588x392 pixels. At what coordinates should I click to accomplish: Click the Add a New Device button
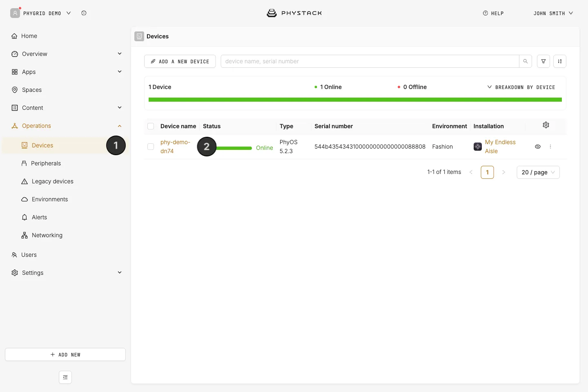point(180,61)
